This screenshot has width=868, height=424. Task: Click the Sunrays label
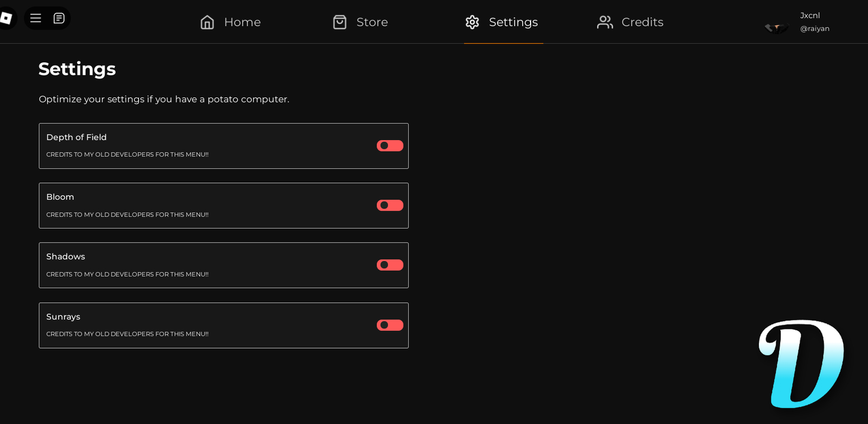point(63,317)
